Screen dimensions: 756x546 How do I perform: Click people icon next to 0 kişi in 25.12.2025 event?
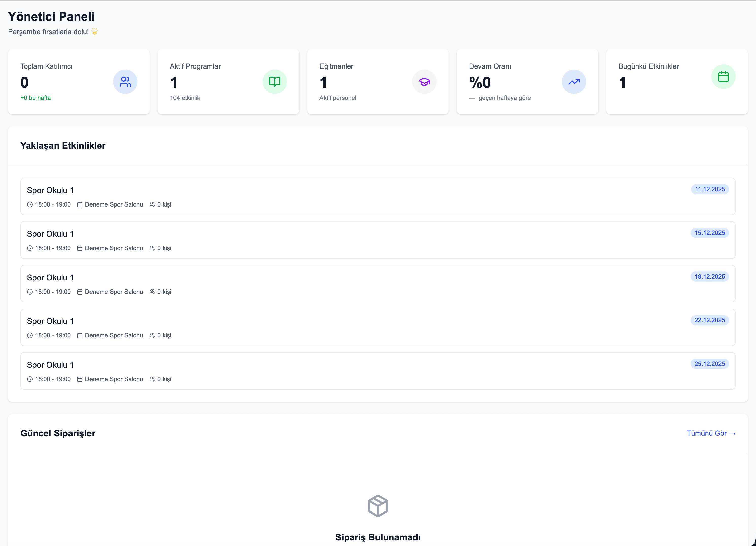coord(152,379)
